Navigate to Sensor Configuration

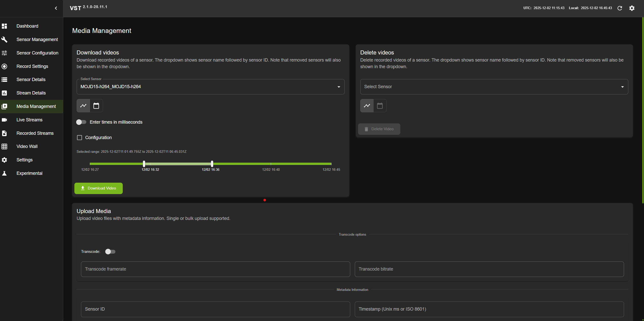click(x=37, y=53)
